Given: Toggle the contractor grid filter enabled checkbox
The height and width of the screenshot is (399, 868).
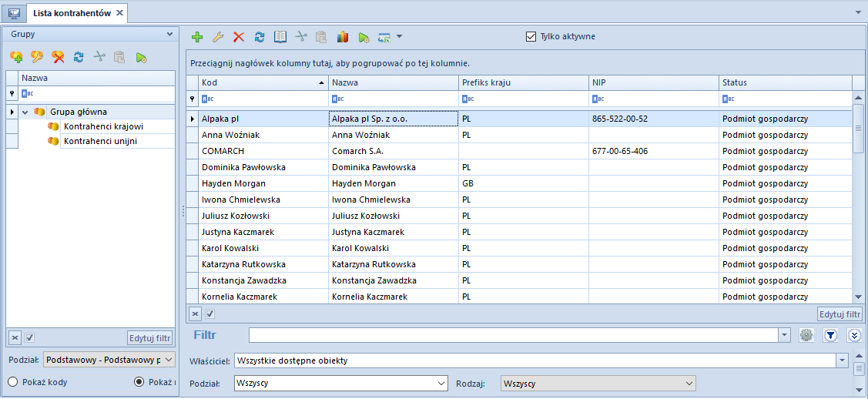Looking at the screenshot, I should 210,313.
